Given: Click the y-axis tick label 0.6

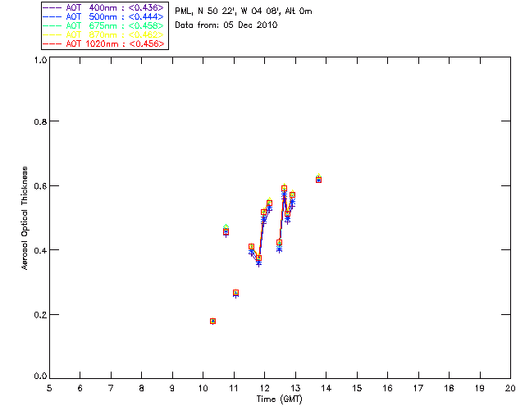Looking at the screenshot, I should [x=40, y=186].
